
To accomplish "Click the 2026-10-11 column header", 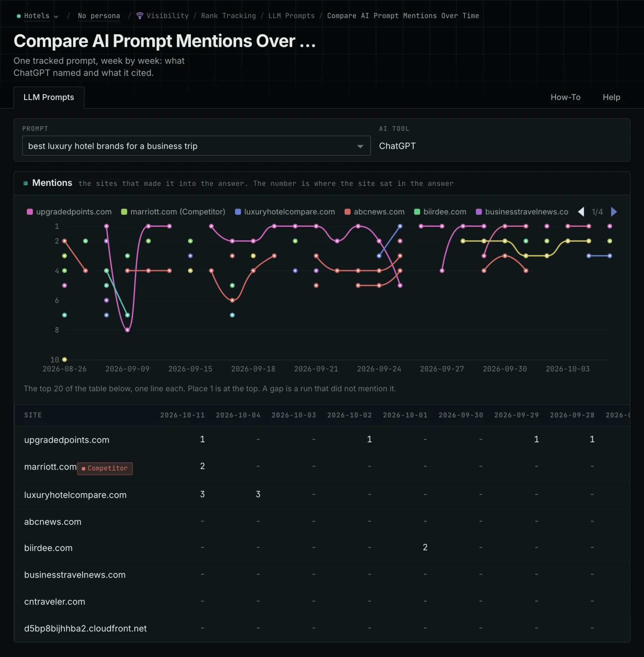I will coord(182,415).
